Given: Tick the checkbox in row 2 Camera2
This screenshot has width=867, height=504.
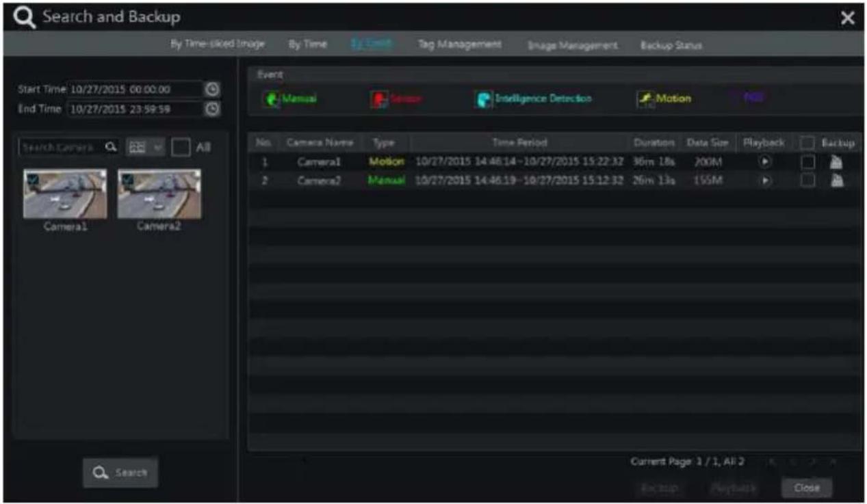Looking at the screenshot, I should click(x=807, y=181).
